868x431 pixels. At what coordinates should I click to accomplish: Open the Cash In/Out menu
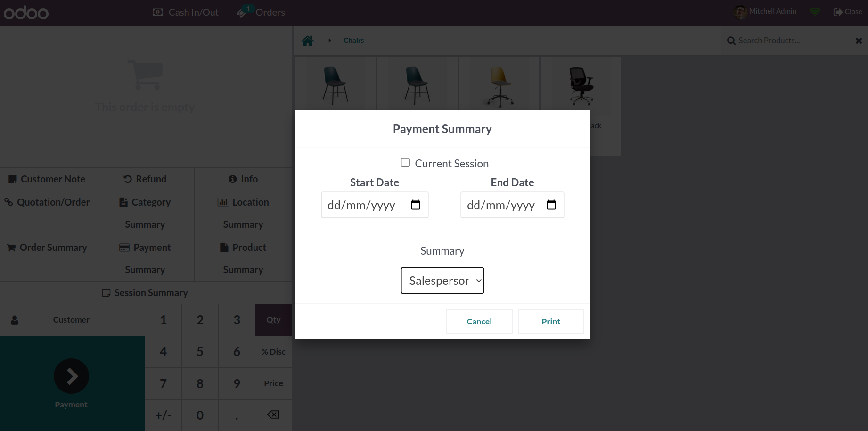click(186, 12)
